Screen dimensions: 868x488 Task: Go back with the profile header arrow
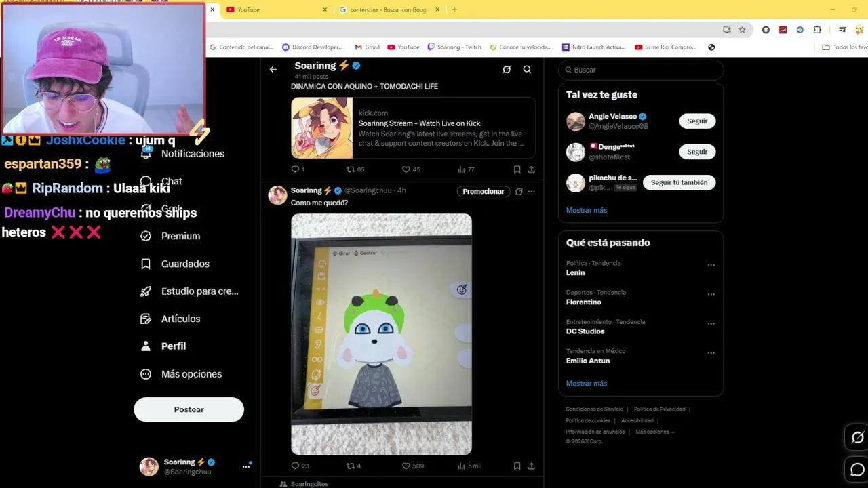(273, 69)
